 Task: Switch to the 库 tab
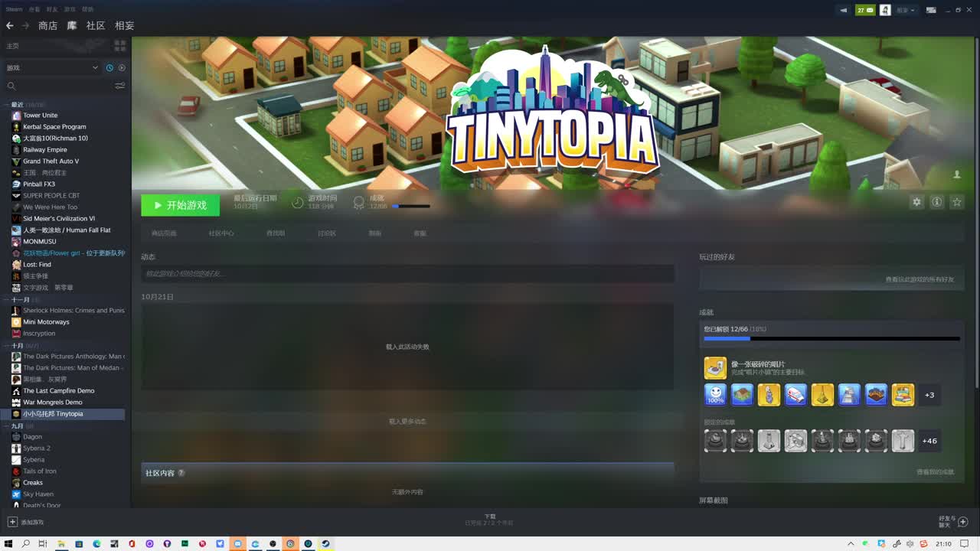(x=72, y=25)
